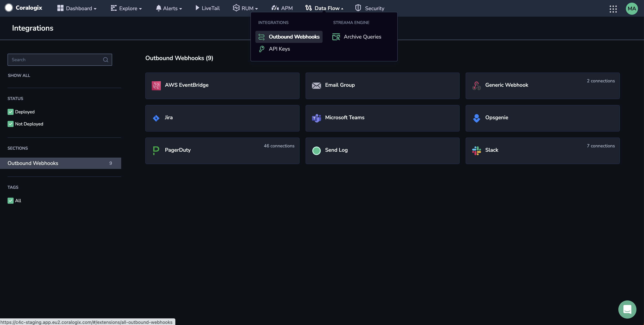Click the PagerDuty logo icon

(x=156, y=151)
